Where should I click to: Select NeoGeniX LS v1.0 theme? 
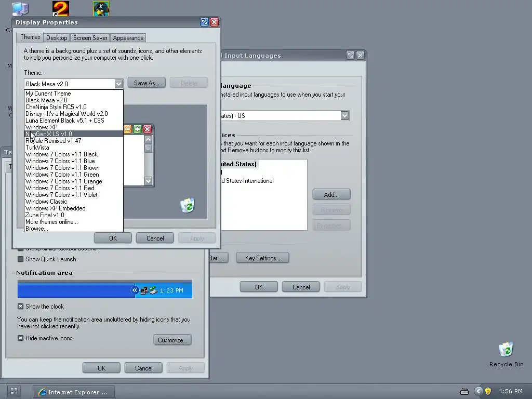click(74, 134)
